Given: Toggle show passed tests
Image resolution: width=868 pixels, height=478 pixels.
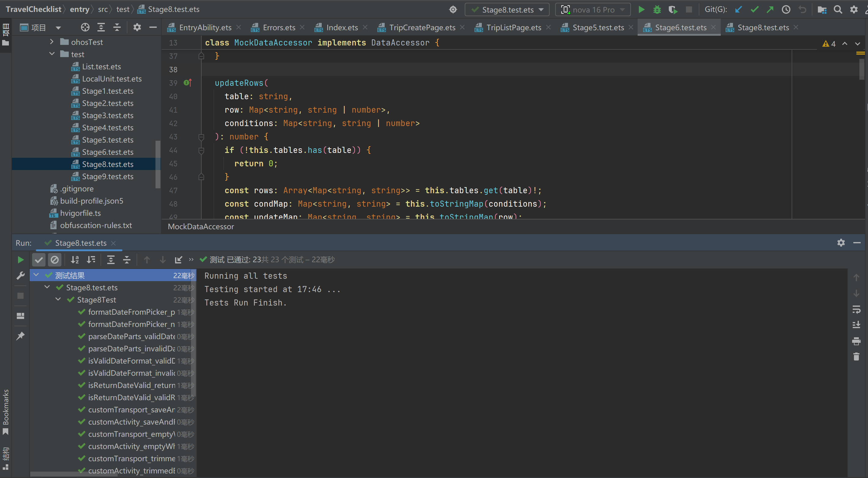Looking at the screenshot, I should (x=39, y=259).
